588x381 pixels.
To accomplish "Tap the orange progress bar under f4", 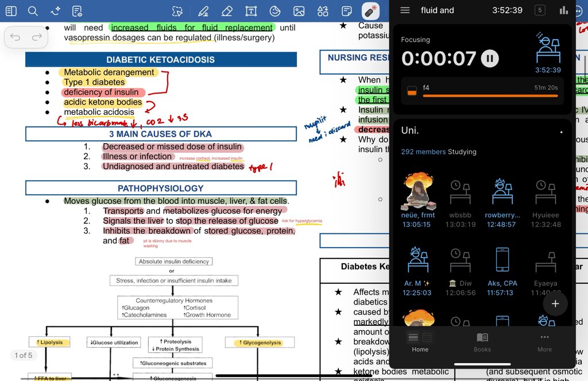I will click(490, 96).
